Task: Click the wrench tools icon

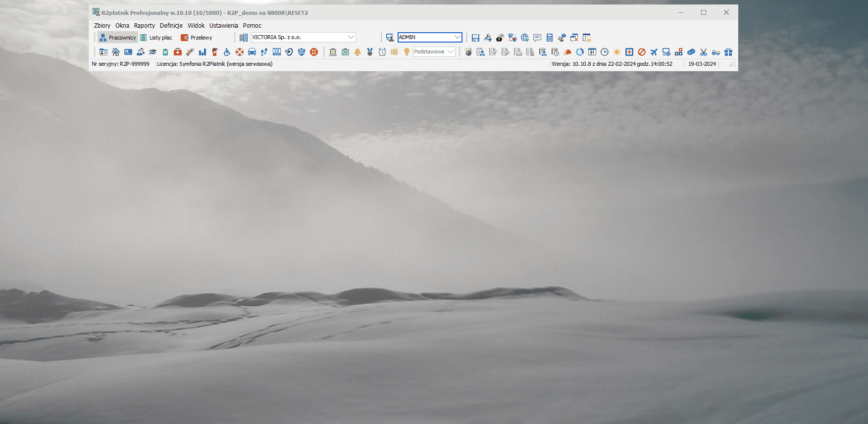Action: pyautogui.click(x=488, y=38)
